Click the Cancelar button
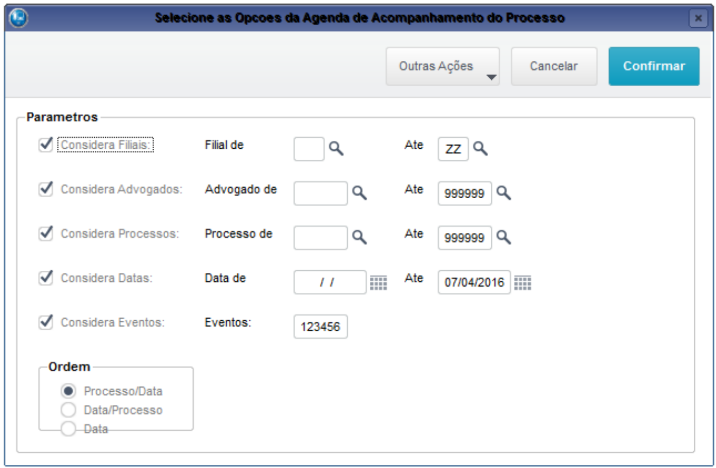This screenshot has width=716, height=468. (x=553, y=66)
